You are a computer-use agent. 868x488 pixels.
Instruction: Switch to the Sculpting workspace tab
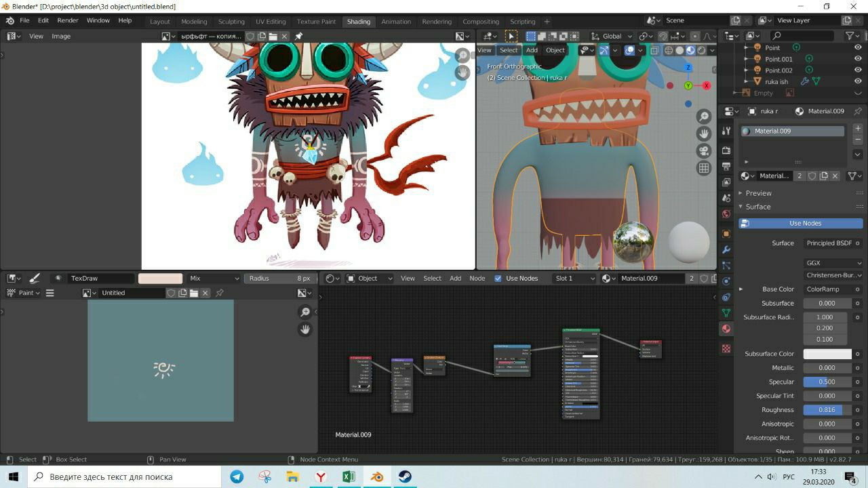[x=231, y=21]
